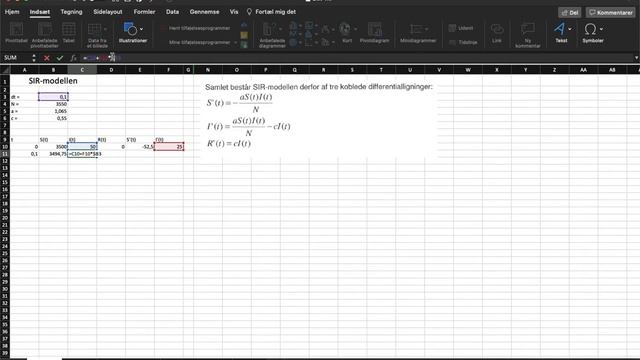Expand the Symboler dropdown arrow

tap(601, 29)
